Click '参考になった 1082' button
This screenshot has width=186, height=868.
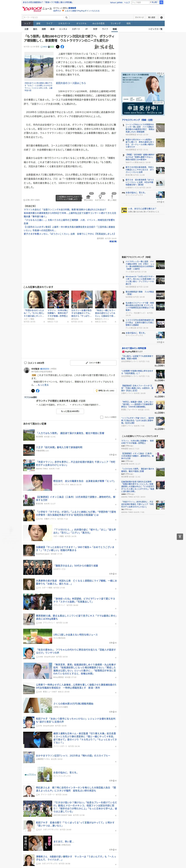[105, 391]
